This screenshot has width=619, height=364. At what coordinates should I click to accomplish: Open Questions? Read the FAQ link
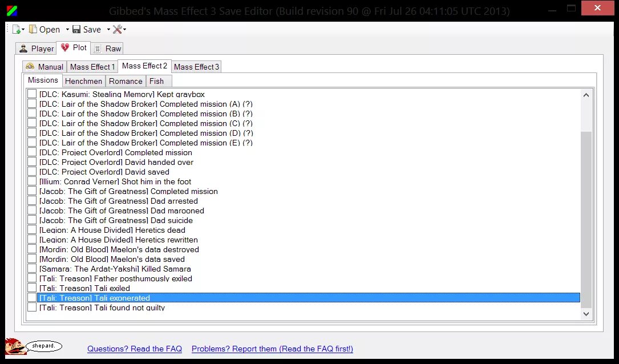pos(135,349)
